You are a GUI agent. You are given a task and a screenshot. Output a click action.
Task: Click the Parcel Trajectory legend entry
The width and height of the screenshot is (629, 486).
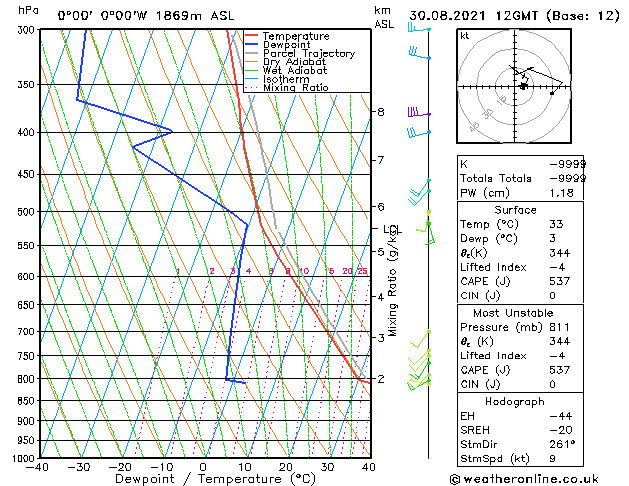tap(309, 53)
